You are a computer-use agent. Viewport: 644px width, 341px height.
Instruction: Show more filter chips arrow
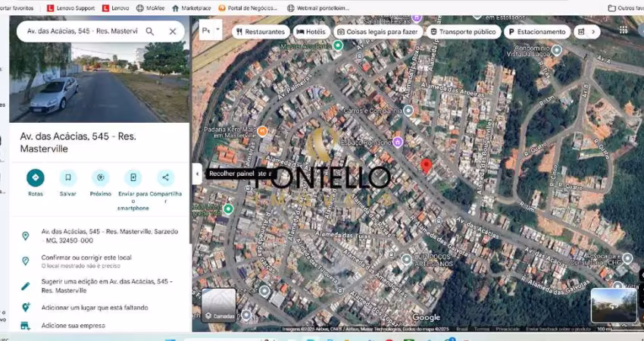point(592,32)
